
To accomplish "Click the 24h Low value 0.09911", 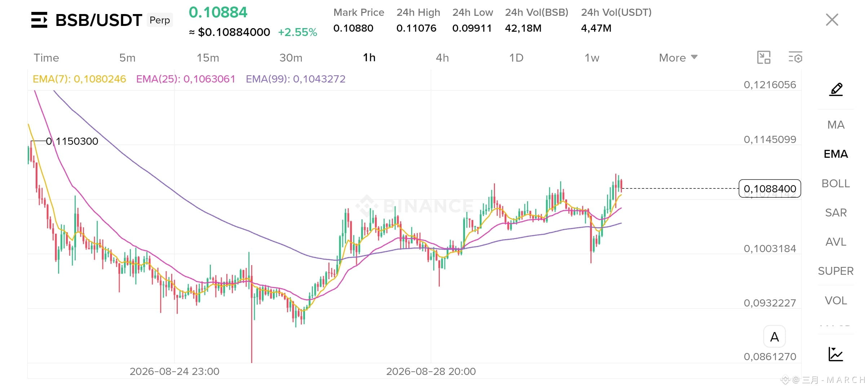I will point(472,28).
